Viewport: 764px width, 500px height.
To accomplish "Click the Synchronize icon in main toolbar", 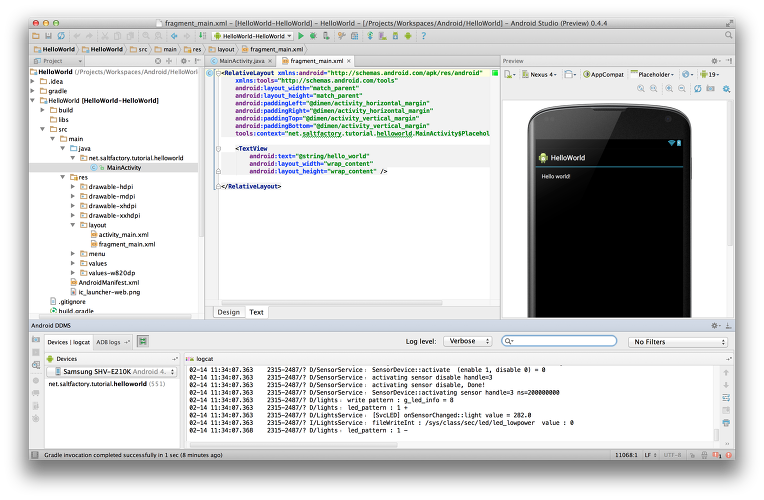I will click(61, 36).
